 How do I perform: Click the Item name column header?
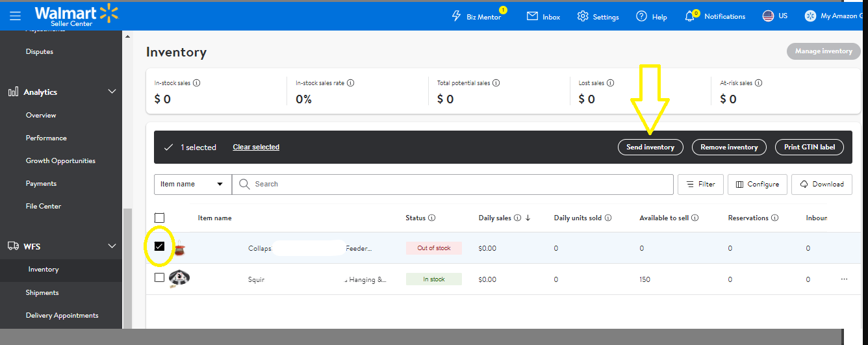tap(214, 218)
